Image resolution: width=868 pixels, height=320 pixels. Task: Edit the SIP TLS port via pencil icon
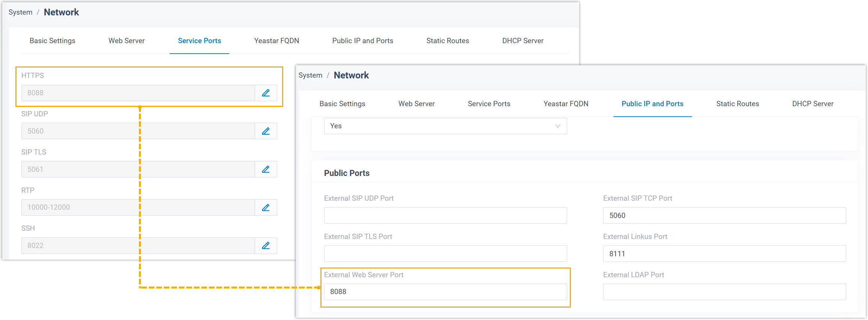(266, 170)
